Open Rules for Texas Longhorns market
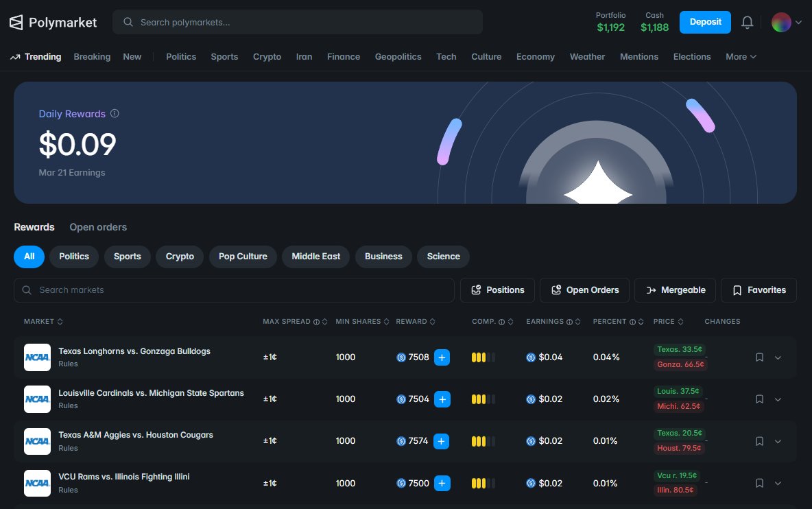Screen dimensions: 812x509 tap(68, 364)
